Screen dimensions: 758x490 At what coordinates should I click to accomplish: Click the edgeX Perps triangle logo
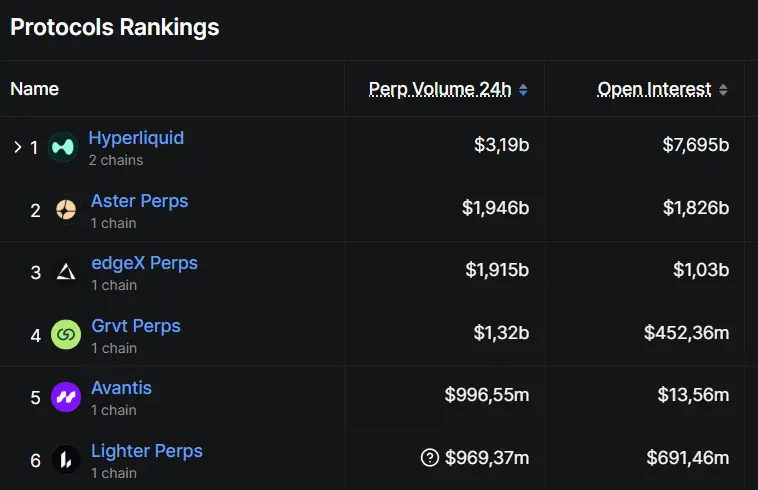66,272
